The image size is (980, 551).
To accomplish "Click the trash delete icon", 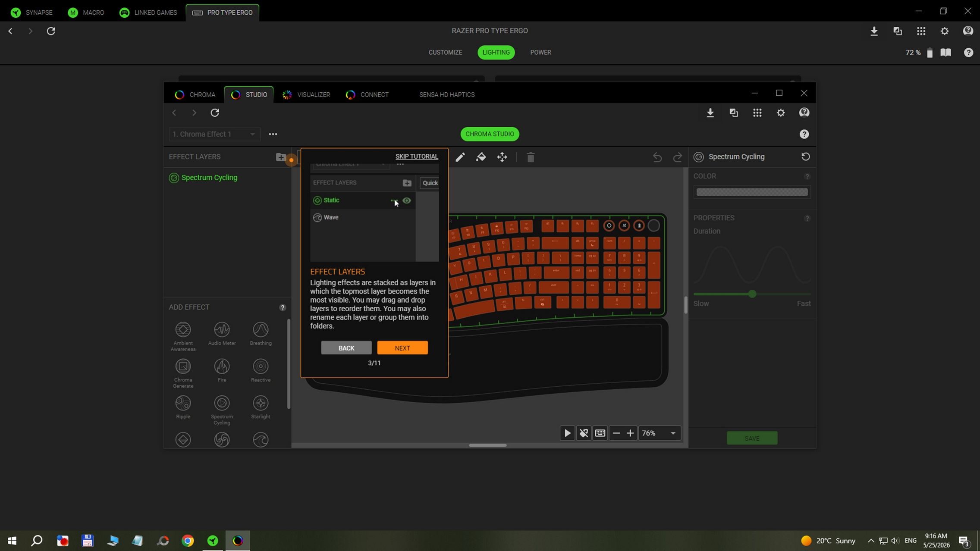I will (531, 157).
